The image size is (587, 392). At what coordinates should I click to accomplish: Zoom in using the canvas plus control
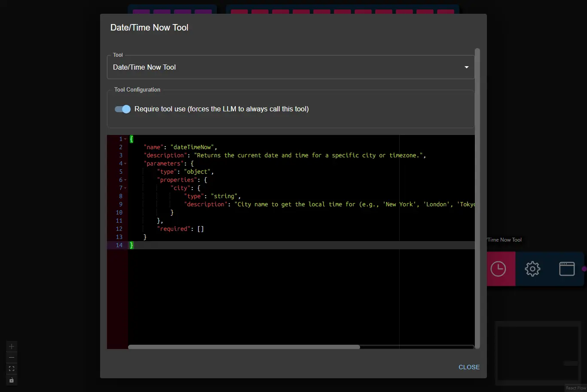pyautogui.click(x=12, y=346)
